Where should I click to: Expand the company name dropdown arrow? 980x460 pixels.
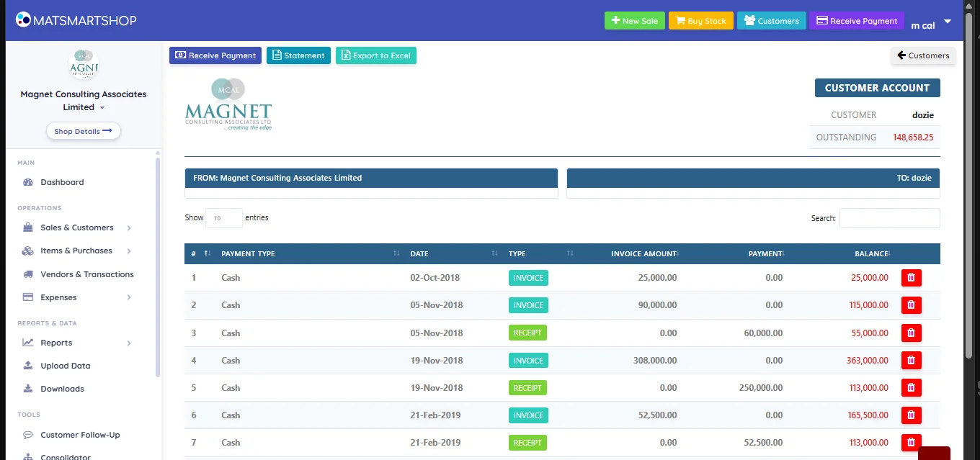pyautogui.click(x=102, y=108)
